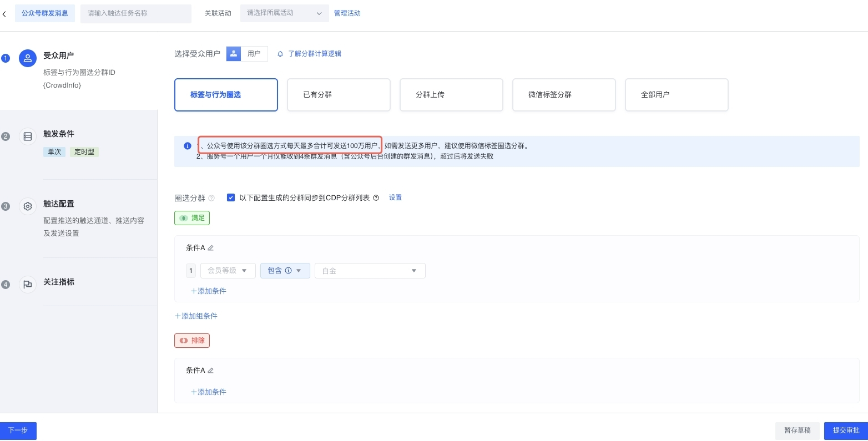The height and width of the screenshot is (441, 868).
Task: Click the 提交审批 button
Action: coord(846,430)
